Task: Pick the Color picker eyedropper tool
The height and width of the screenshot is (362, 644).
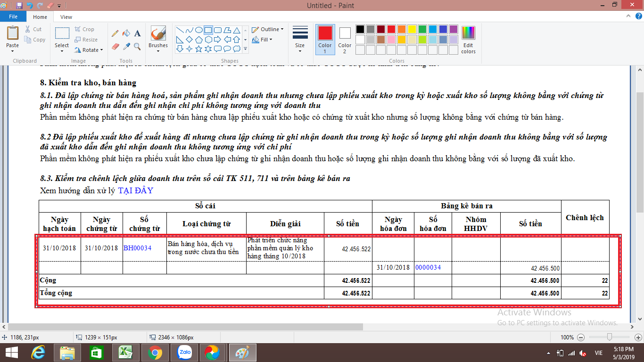Action: (x=126, y=46)
